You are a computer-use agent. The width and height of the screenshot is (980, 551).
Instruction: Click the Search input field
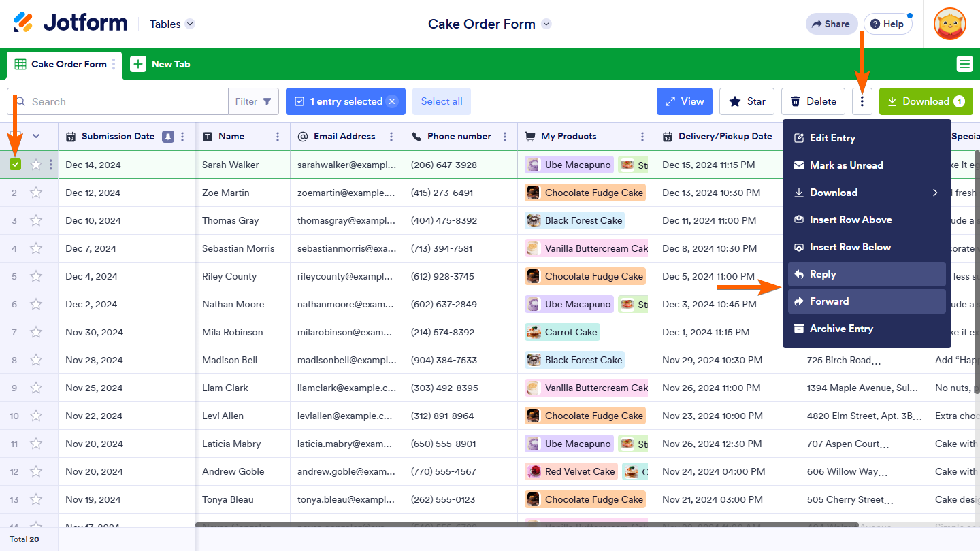[x=118, y=101]
